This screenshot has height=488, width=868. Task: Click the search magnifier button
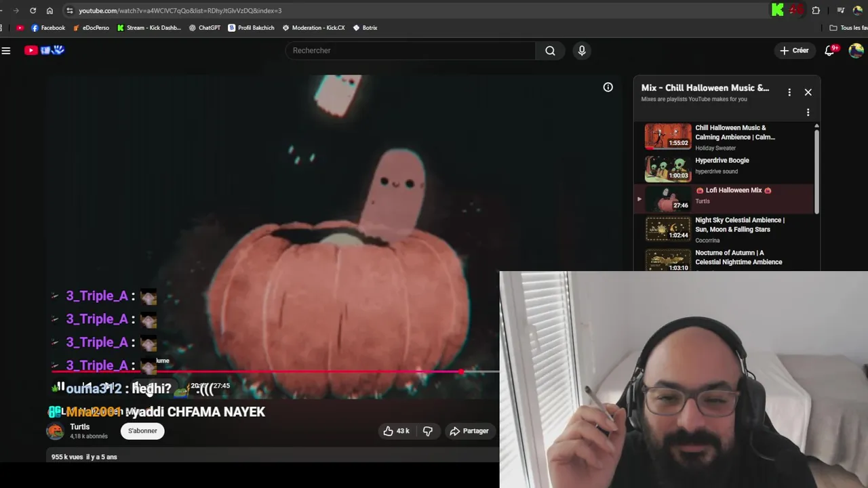point(550,50)
